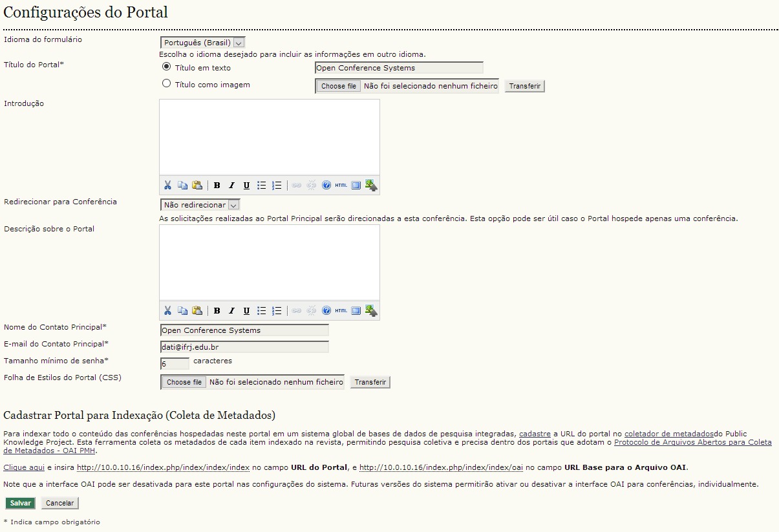
Task: Click the "E-mail do Contato Principal" field
Action: [x=244, y=347]
